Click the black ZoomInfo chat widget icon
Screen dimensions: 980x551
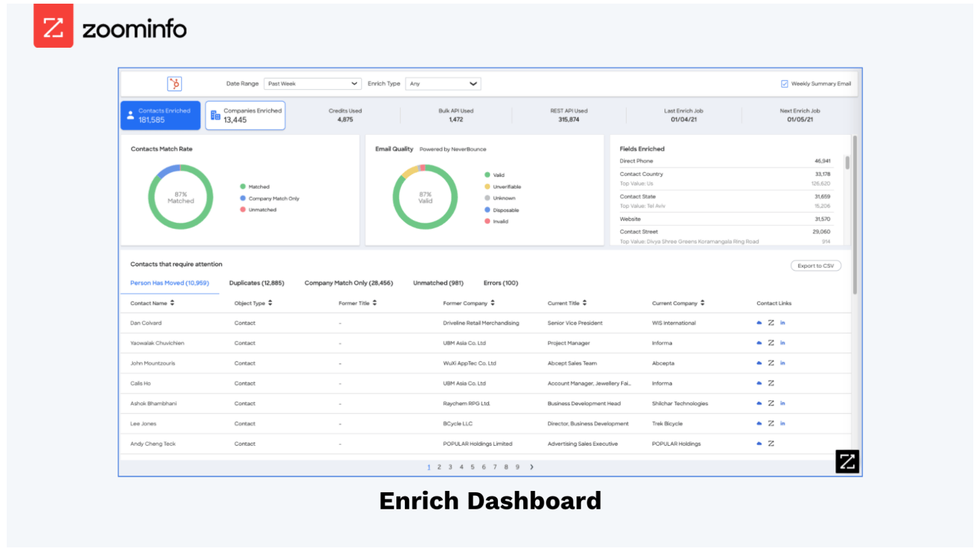pyautogui.click(x=847, y=462)
